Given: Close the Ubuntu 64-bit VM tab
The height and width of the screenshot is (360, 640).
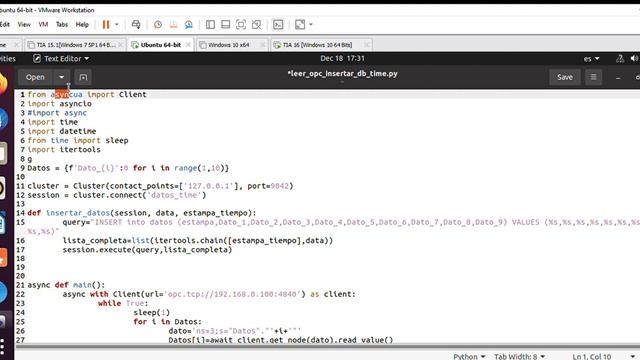Looking at the screenshot, I should (x=188, y=45).
